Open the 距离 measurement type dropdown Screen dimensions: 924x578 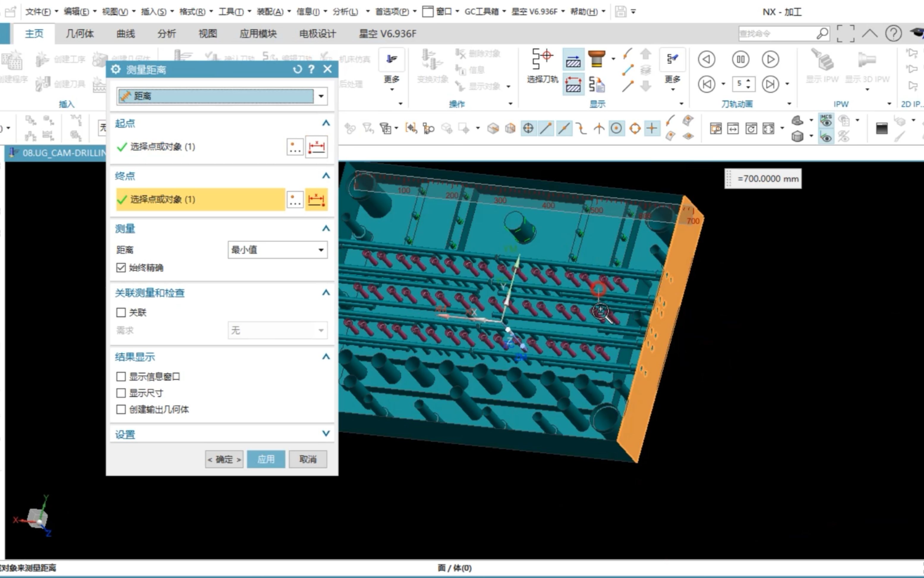point(321,96)
